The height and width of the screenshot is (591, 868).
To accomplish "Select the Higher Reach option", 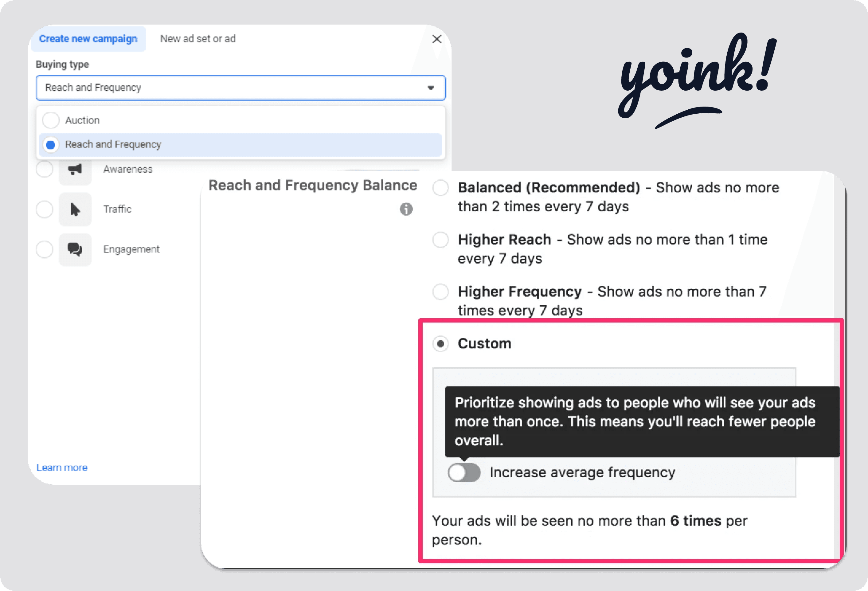I will [x=441, y=240].
